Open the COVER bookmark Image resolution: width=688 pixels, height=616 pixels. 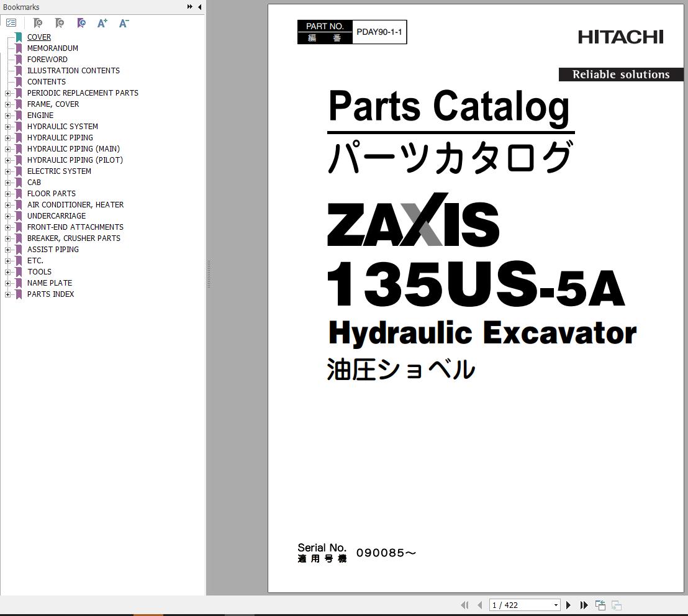click(39, 37)
